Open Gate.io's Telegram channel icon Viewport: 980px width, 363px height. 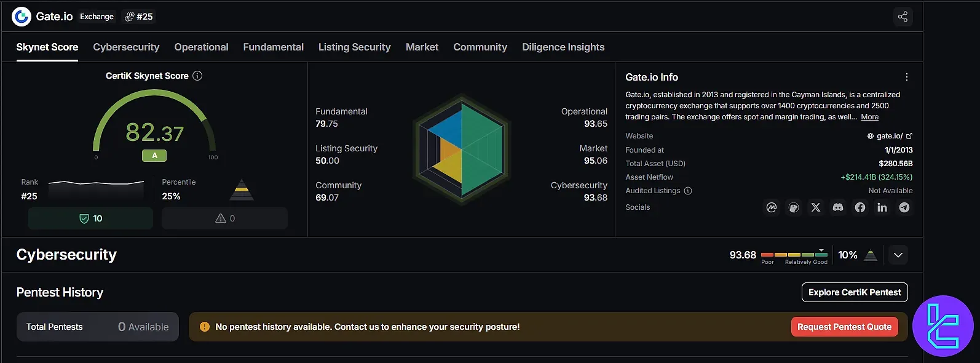pyautogui.click(x=904, y=207)
